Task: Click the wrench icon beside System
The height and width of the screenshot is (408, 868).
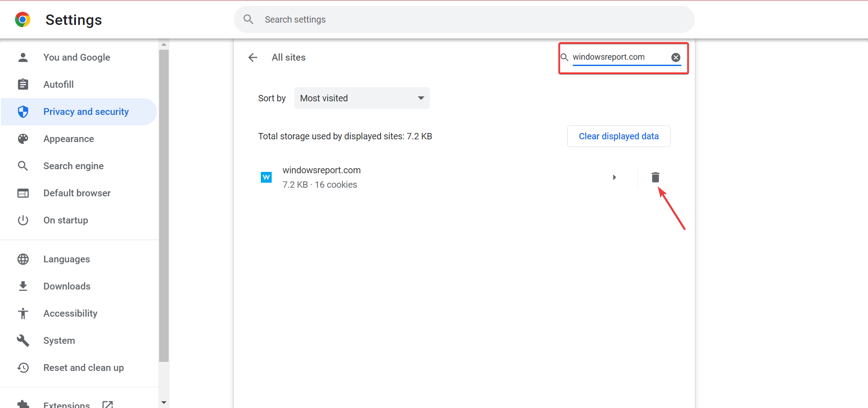Action: (23, 341)
